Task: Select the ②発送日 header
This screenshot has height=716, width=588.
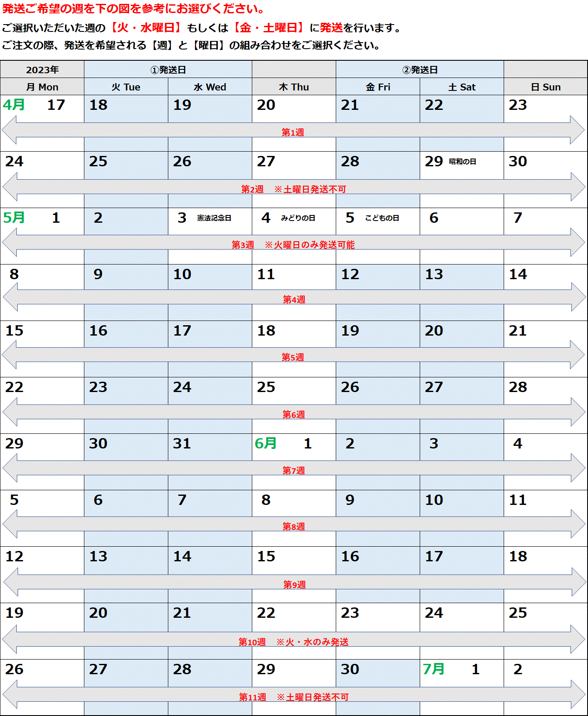Action: coord(420,69)
